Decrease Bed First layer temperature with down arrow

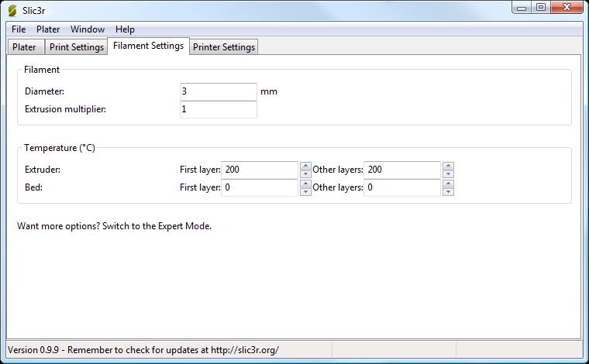pos(305,191)
